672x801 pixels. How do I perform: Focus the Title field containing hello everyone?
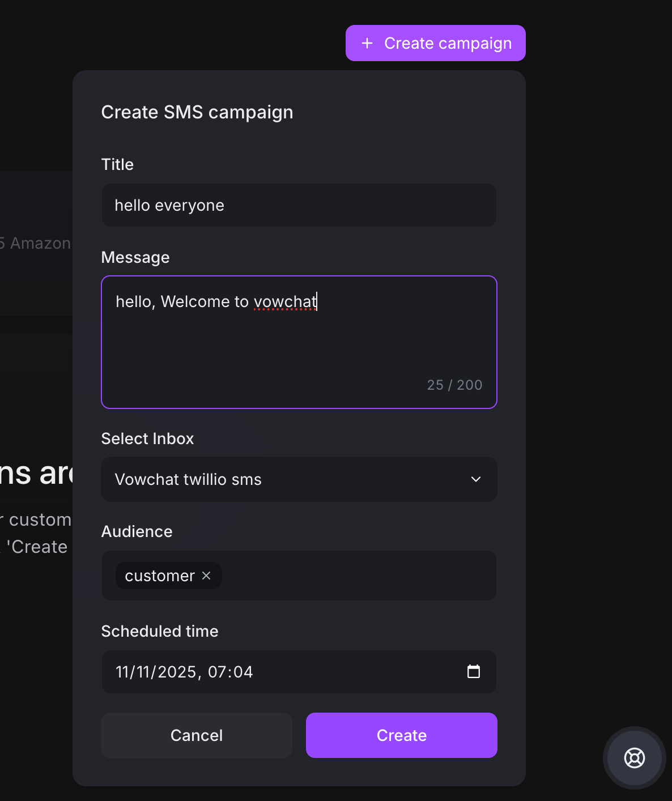[x=299, y=205]
